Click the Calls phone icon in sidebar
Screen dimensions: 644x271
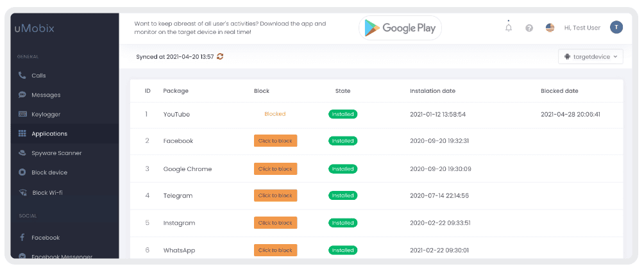tap(22, 76)
